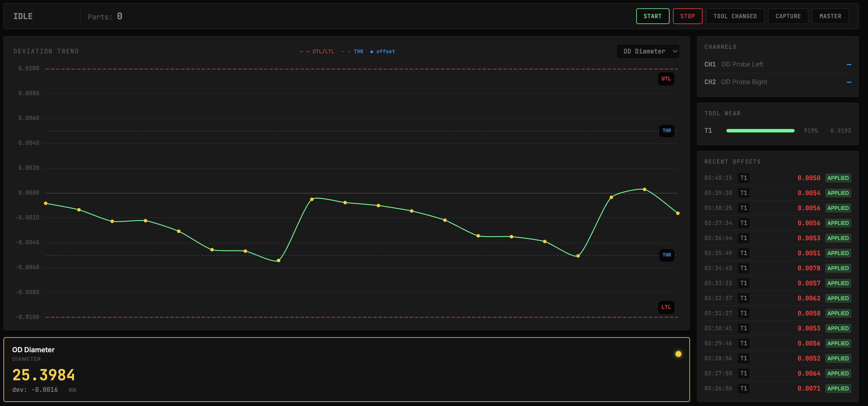Click the lower THR threshold badge

pyautogui.click(x=666, y=255)
